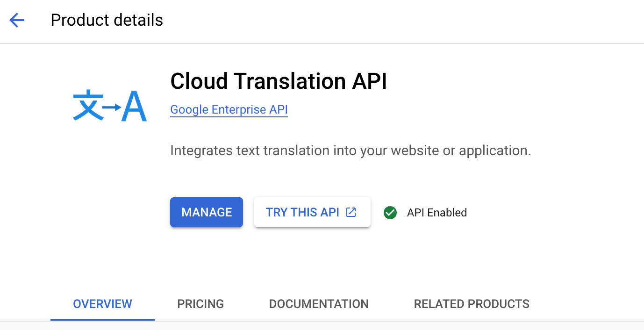Click the Cloud Translation API heading
The height and width of the screenshot is (330, 644).
pyautogui.click(x=279, y=81)
